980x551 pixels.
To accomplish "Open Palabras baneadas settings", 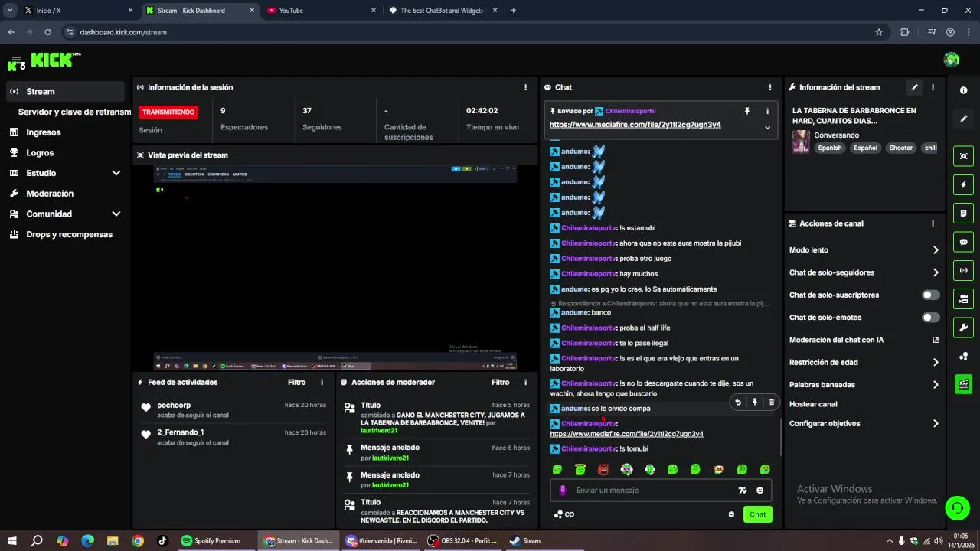I will (864, 384).
